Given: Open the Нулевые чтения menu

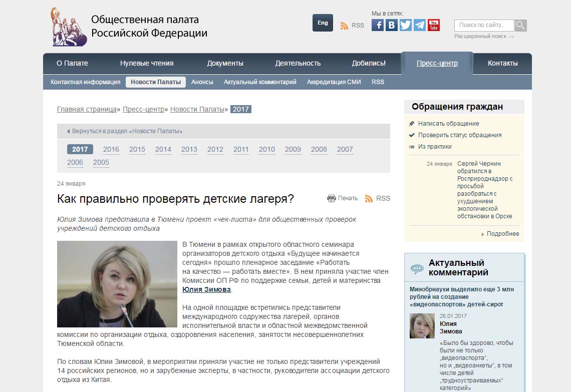Looking at the screenshot, I should (x=147, y=64).
